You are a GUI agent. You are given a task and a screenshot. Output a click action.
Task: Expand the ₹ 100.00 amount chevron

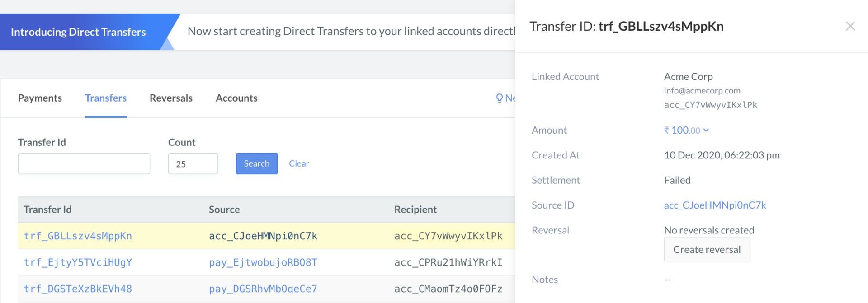click(x=706, y=130)
